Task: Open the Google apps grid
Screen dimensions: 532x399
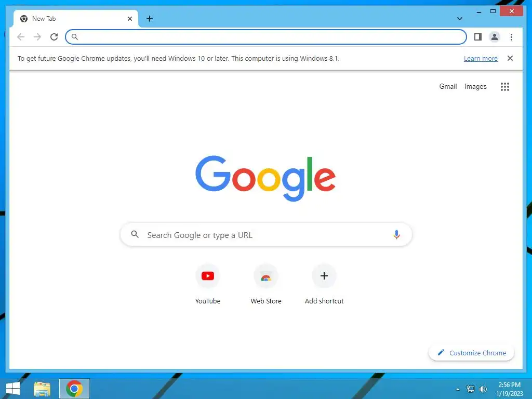Action: pyautogui.click(x=505, y=87)
